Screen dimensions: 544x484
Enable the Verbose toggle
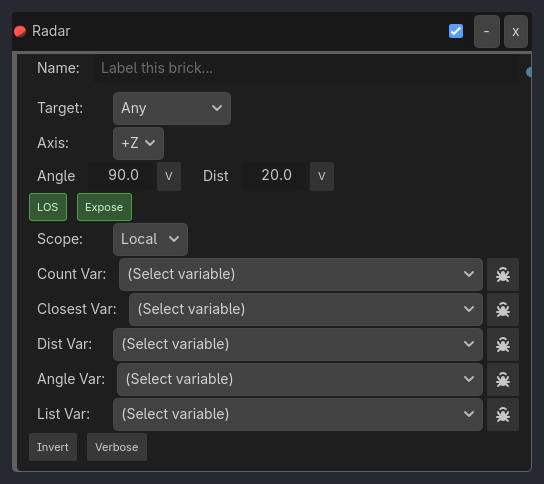click(117, 447)
